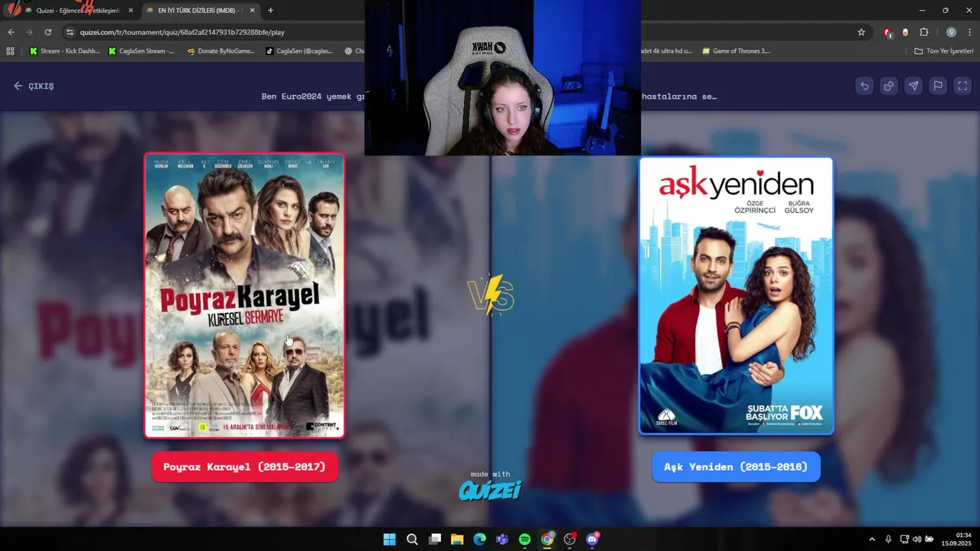Close the EN İYİ TÜRK DİZİLERİ tab
The height and width of the screenshot is (551, 980).
point(252,11)
